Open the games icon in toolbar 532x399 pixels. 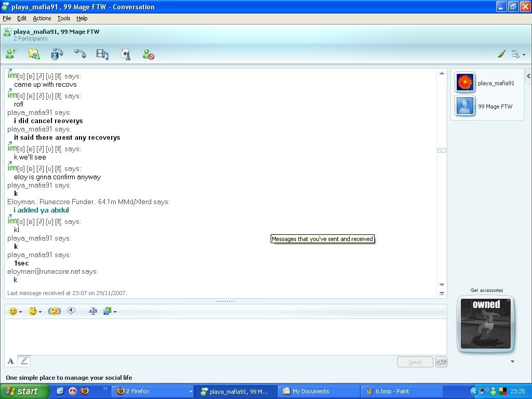coord(125,54)
